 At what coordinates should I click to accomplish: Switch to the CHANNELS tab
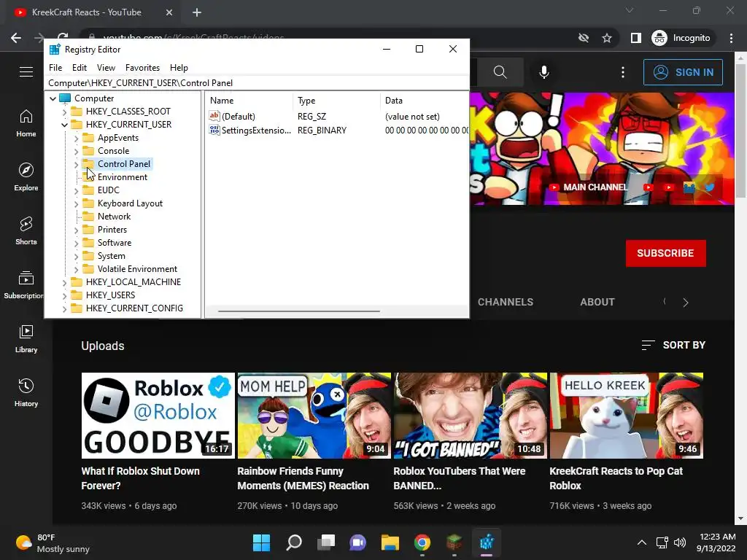[x=505, y=302]
